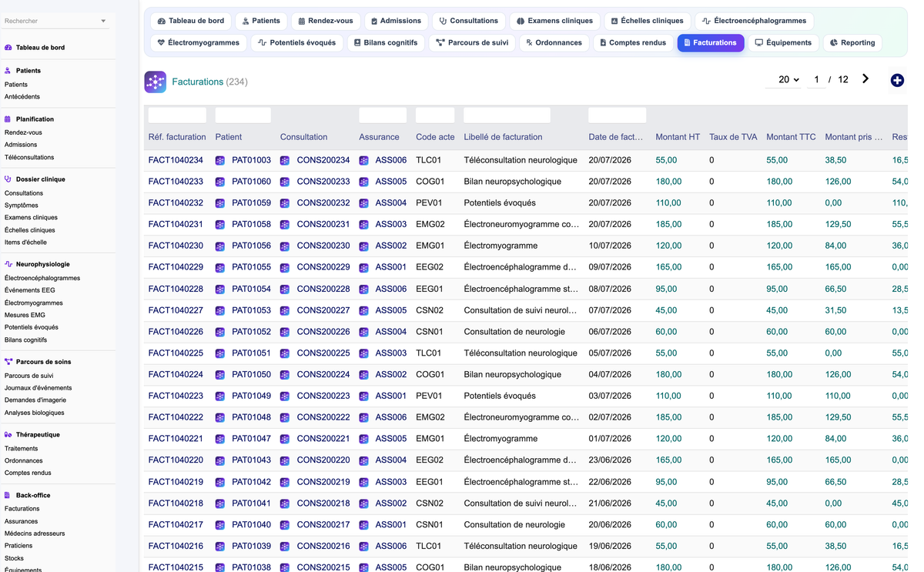The height and width of the screenshot is (572, 924).
Task: Click the add new facturation plus icon
Action: point(897,80)
